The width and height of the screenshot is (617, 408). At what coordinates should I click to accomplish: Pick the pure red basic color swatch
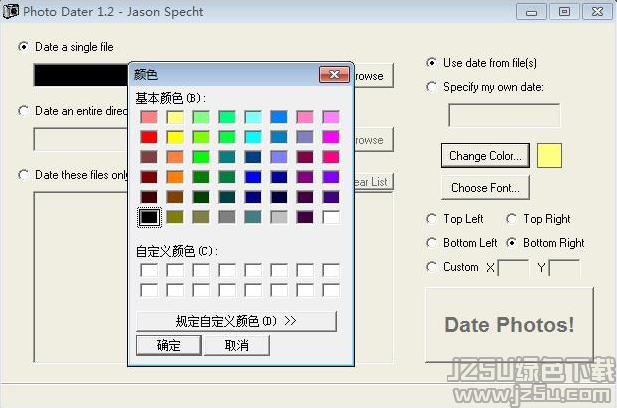[x=149, y=137]
